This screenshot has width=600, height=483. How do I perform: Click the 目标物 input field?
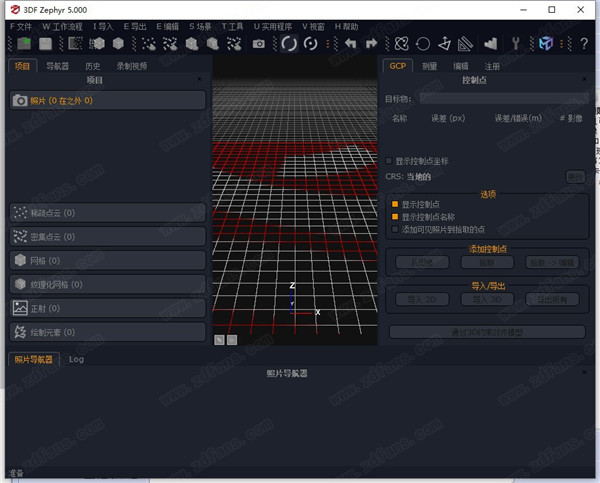504,98
